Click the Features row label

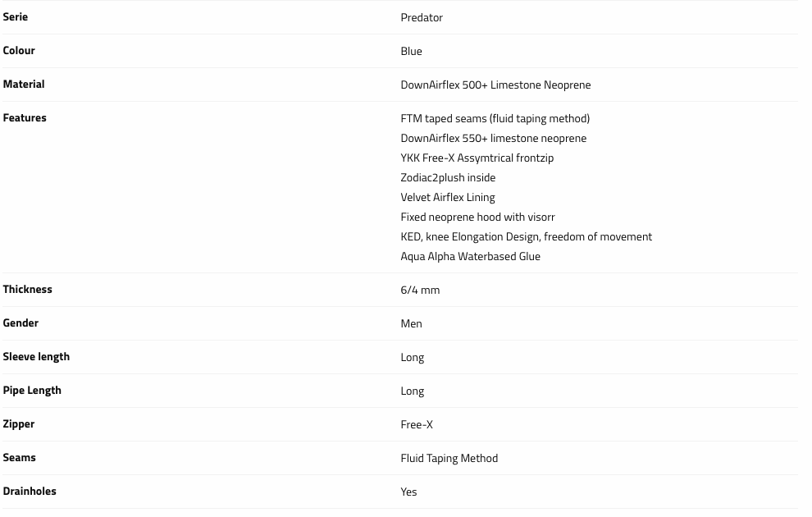click(25, 117)
